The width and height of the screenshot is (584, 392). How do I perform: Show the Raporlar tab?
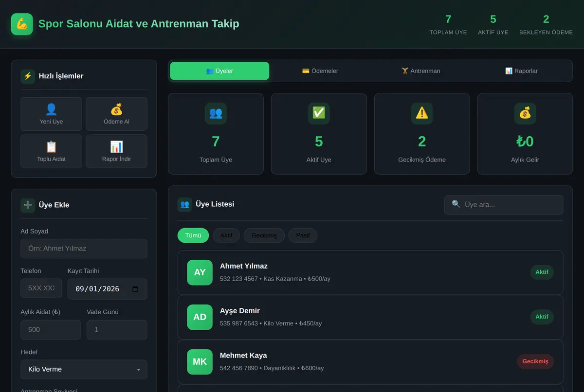point(521,71)
